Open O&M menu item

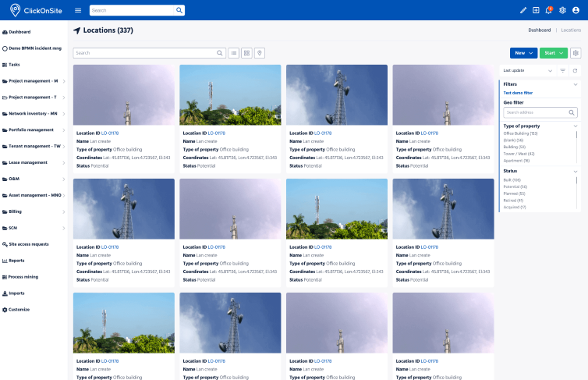tap(34, 179)
